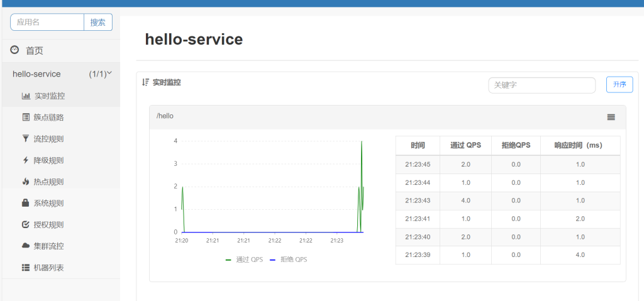Click the cloud icon for 集群流控
This screenshot has width=644, height=301.
26,246
